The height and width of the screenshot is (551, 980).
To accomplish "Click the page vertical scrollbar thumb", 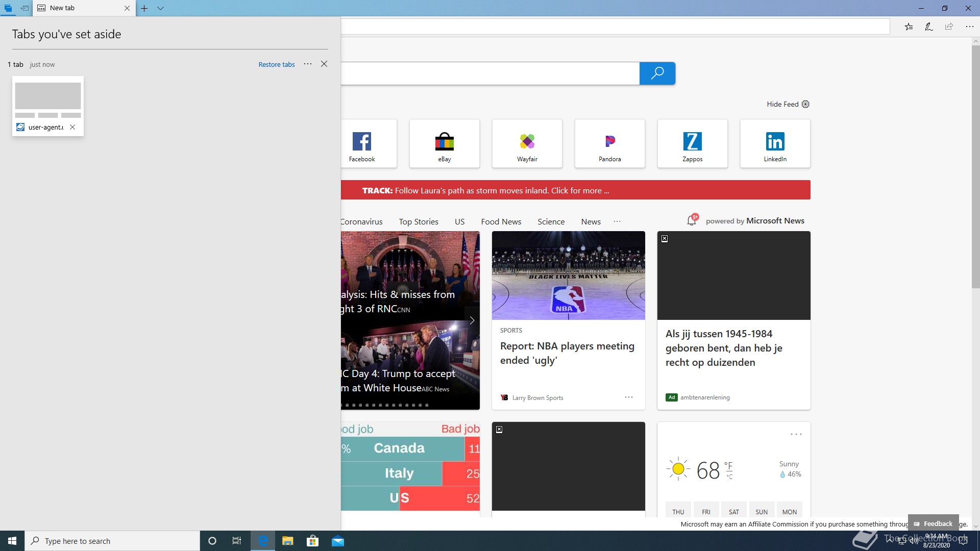I will click(x=975, y=167).
